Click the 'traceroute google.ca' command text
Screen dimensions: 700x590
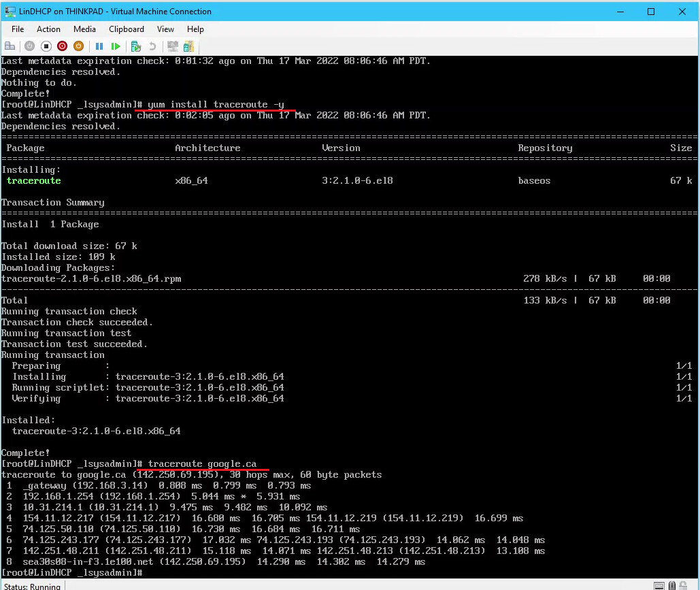pos(202,463)
